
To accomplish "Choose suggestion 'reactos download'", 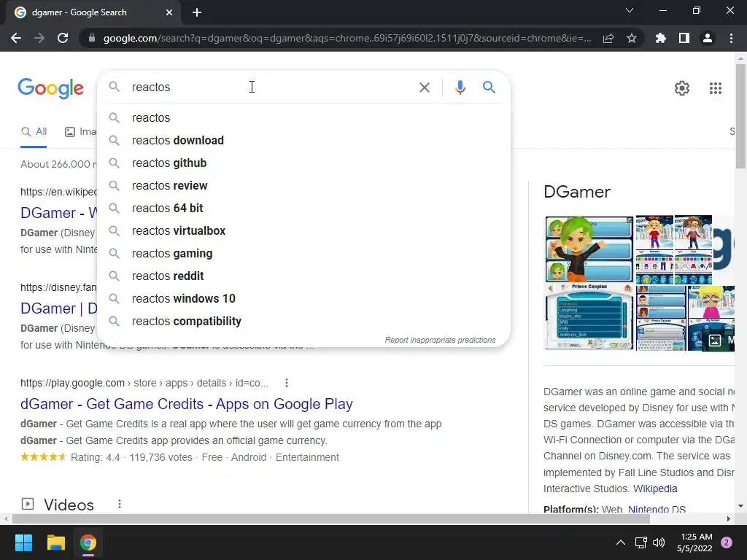I will pyautogui.click(x=304, y=141).
